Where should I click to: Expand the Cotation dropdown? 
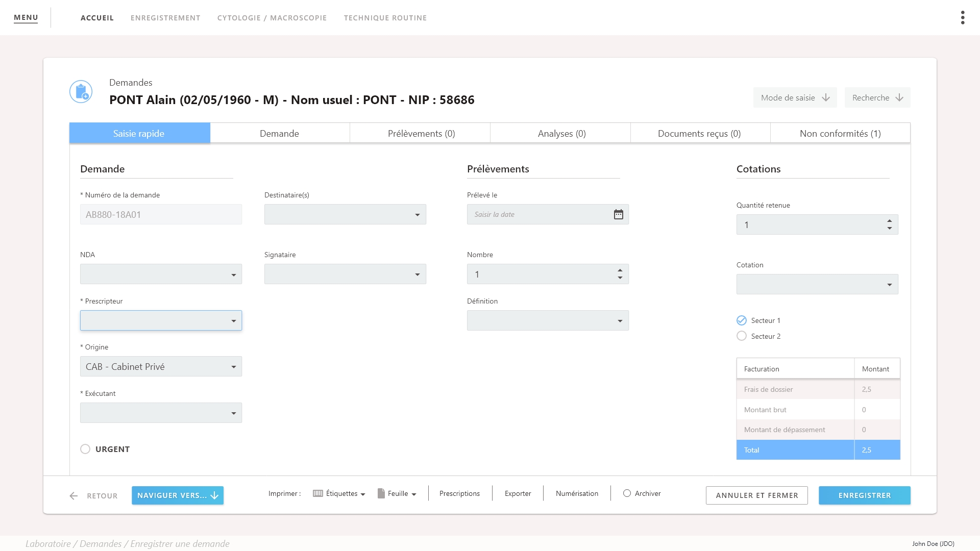coord(817,284)
